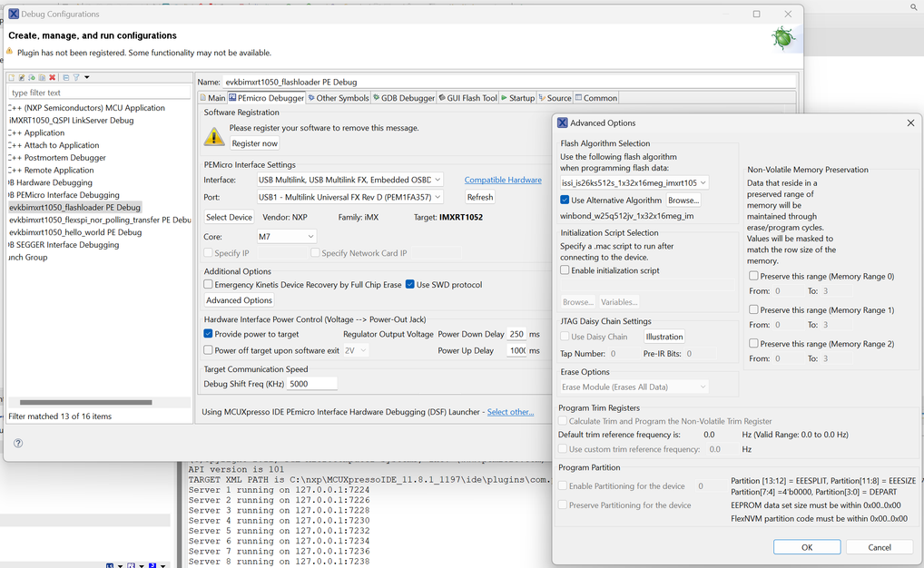The height and width of the screenshot is (568, 924).
Task: Switch to the GDB Debugger tab
Action: 404,98
